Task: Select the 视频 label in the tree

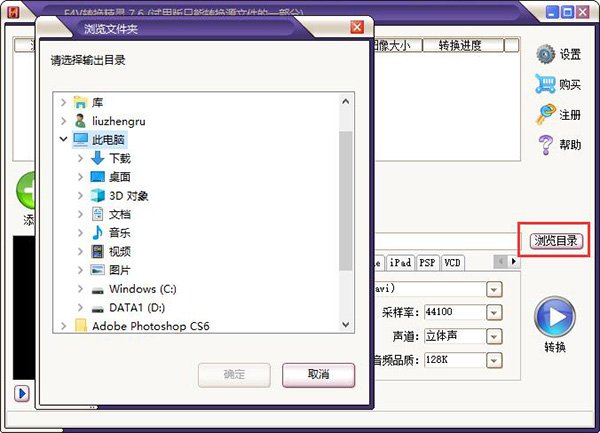Action: click(120, 251)
